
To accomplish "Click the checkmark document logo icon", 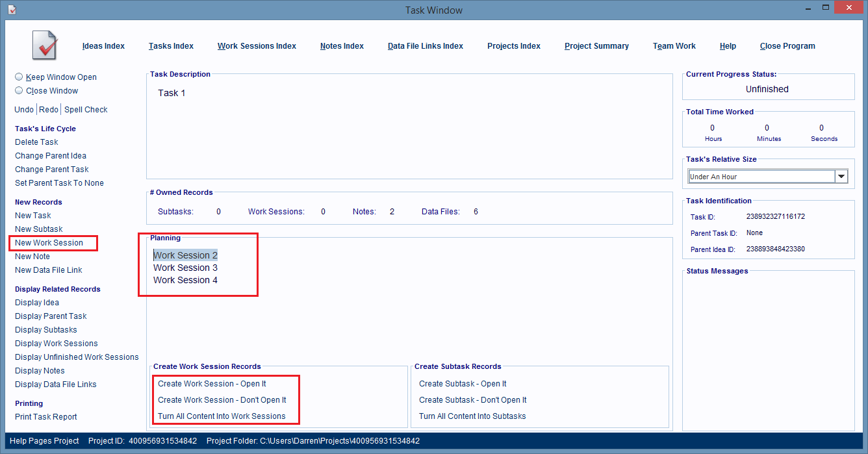I will pyautogui.click(x=45, y=45).
